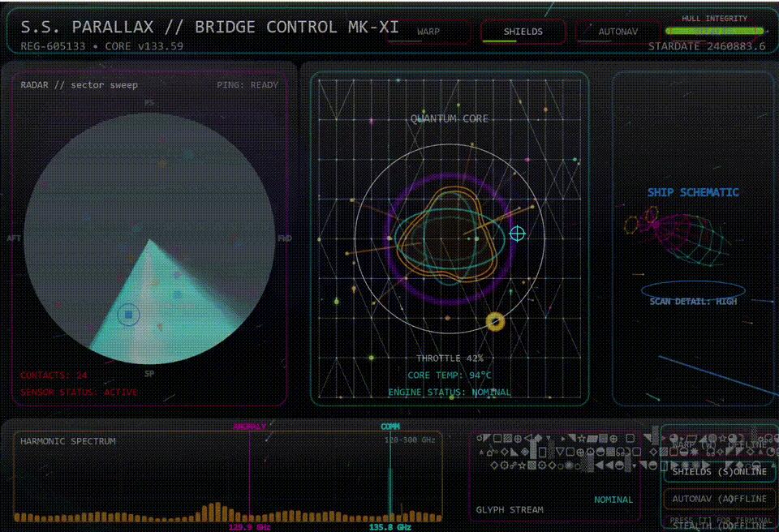Select the circled blue square radar contact
The width and height of the screenshot is (779, 532).
[x=128, y=315]
